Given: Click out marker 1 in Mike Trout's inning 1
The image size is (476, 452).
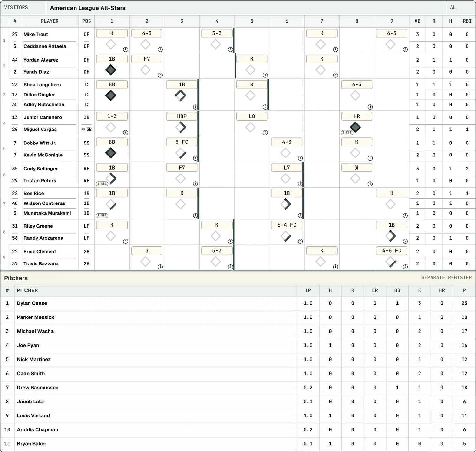Looking at the screenshot, I should (x=125, y=50).
